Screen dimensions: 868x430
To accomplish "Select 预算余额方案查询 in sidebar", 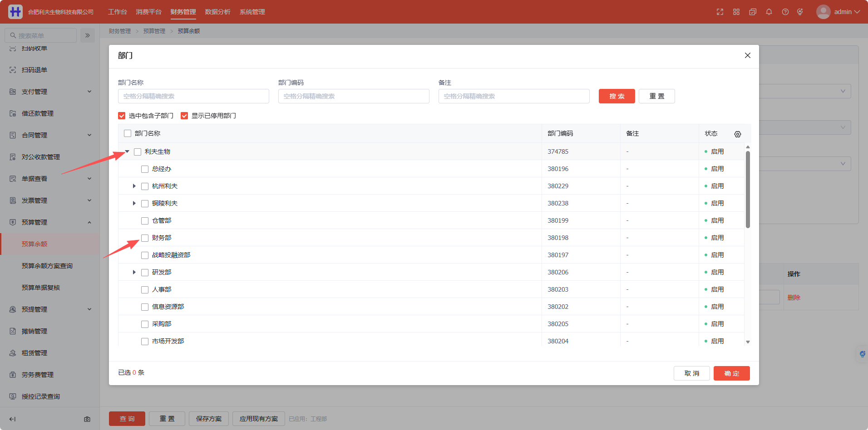I will pos(47,266).
